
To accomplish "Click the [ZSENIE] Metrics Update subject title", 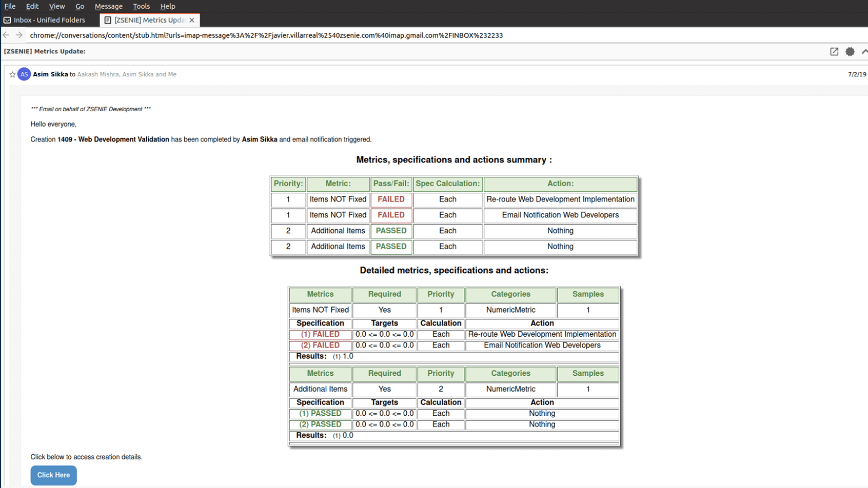I will pyautogui.click(x=45, y=51).
